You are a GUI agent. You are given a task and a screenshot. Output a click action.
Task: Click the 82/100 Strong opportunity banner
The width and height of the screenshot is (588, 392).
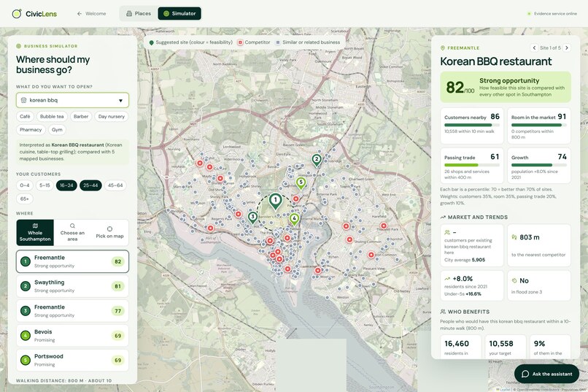(506, 88)
